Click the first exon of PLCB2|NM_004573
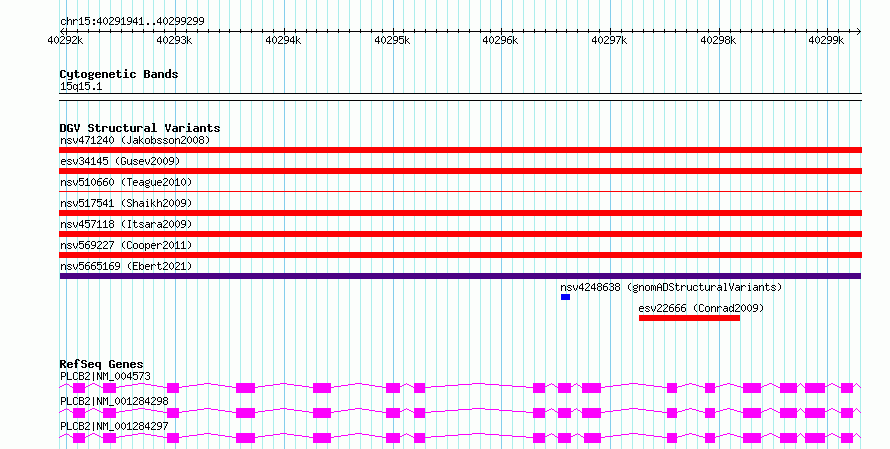 (x=79, y=388)
